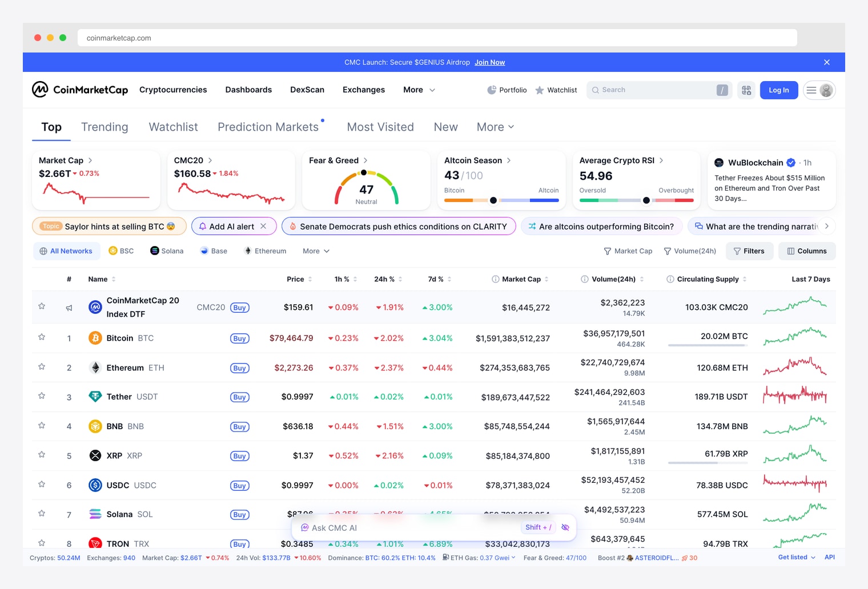This screenshot has width=868, height=589.
Task: Star Solana to add to watchlist
Action: point(42,513)
